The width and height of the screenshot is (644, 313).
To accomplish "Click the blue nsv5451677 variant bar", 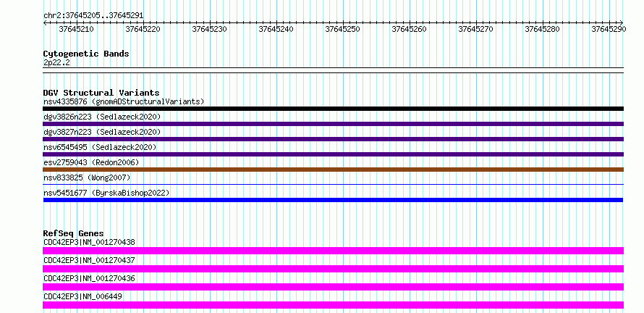I will pyautogui.click(x=333, y=200).
